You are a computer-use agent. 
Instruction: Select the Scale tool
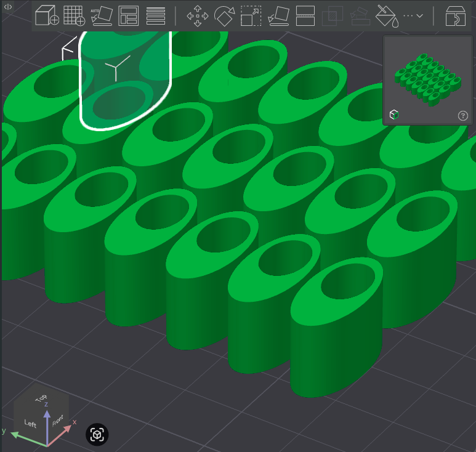[x=251, y=16]
